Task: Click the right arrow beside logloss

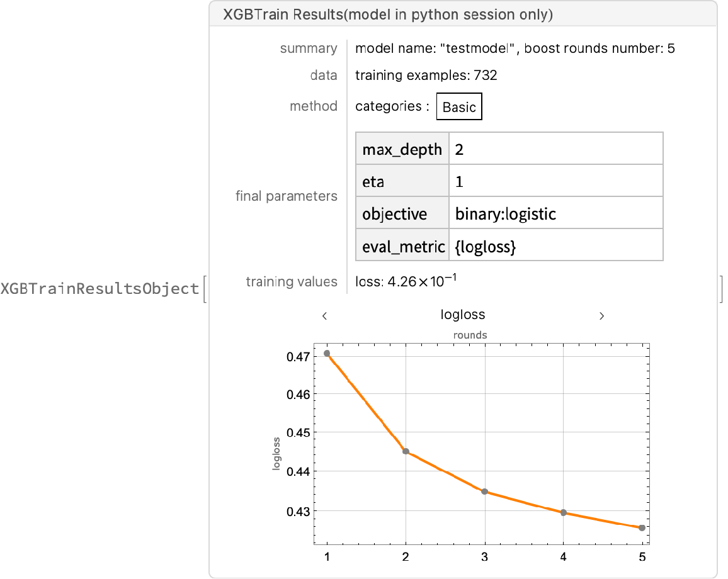Action: [x=601, y=316]
